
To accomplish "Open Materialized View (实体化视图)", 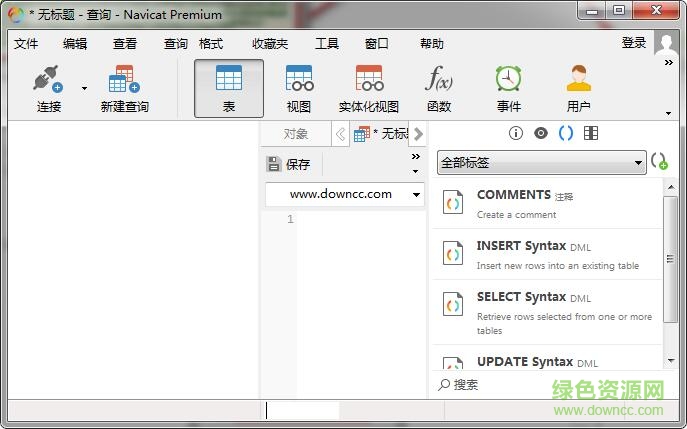I will point(369,89).
